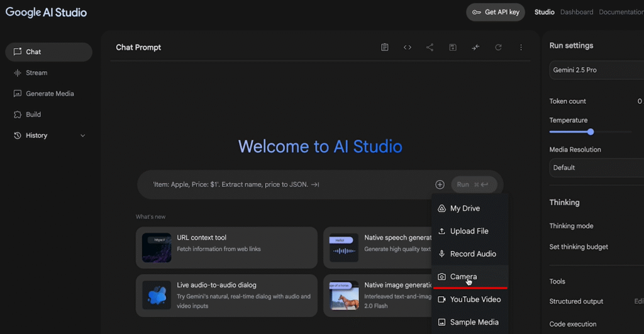The width and height of the screenshot is (644, 334).
Task: Open Stream in the left sidebar
Action: point(49,73)
